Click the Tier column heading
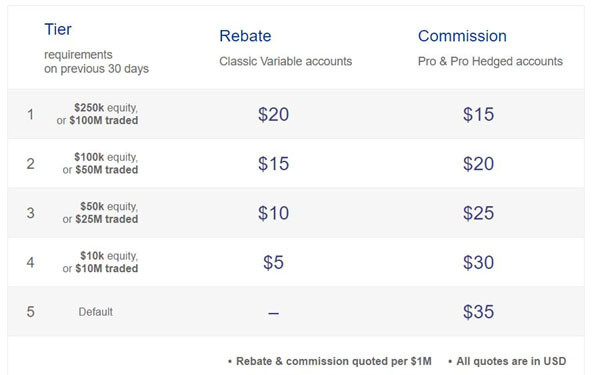The image size is (594, 375). coord(58,29)
